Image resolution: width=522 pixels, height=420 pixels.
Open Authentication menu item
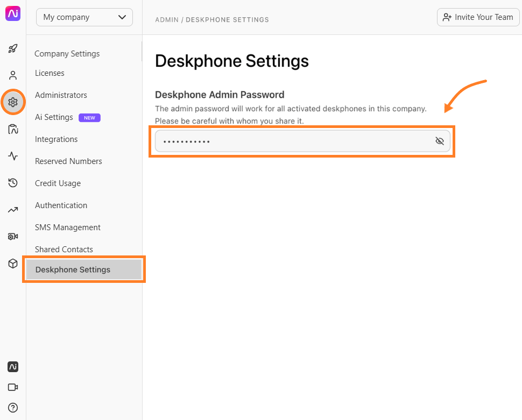tap(61, 205)
